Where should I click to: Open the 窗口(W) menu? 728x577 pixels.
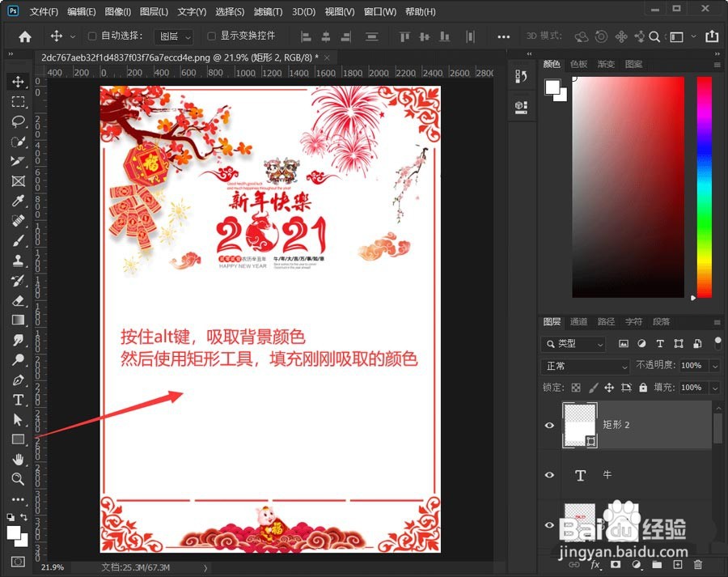380,11
